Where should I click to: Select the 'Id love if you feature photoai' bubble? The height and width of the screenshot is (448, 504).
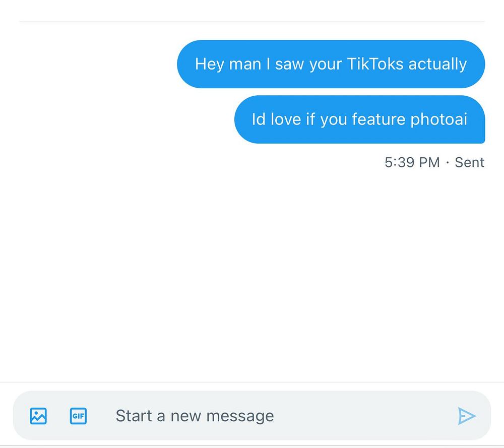click(x=359, y=119)
